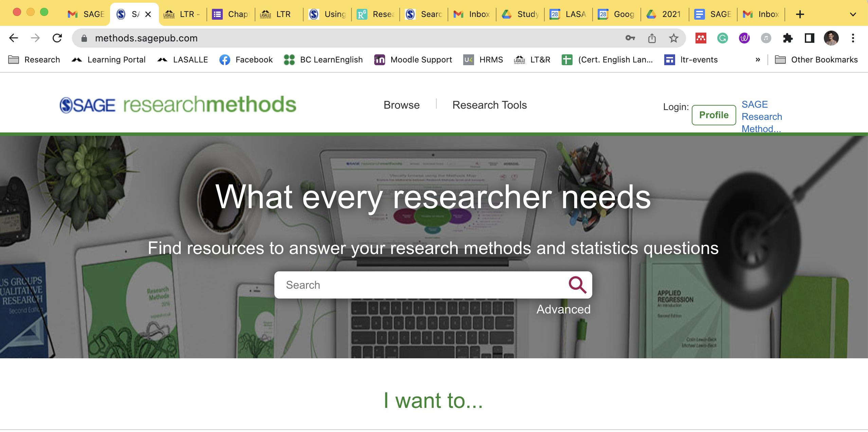Click the padlock site info icon
Viewport: 868px width, 432px height.
(x=84, y=38)
